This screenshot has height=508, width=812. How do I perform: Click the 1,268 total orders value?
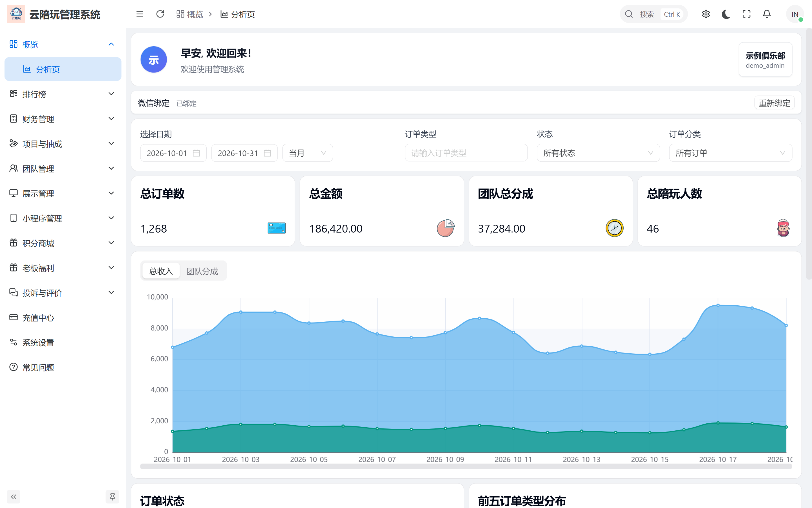click(154, 229)
